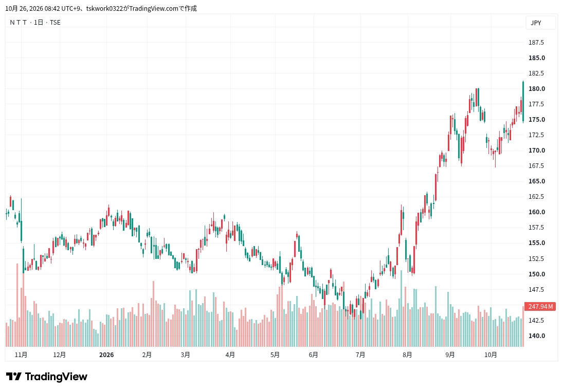Click the 5月 time axis label
This screenshot has height=392, width=563.
click(x=275, y=354)
